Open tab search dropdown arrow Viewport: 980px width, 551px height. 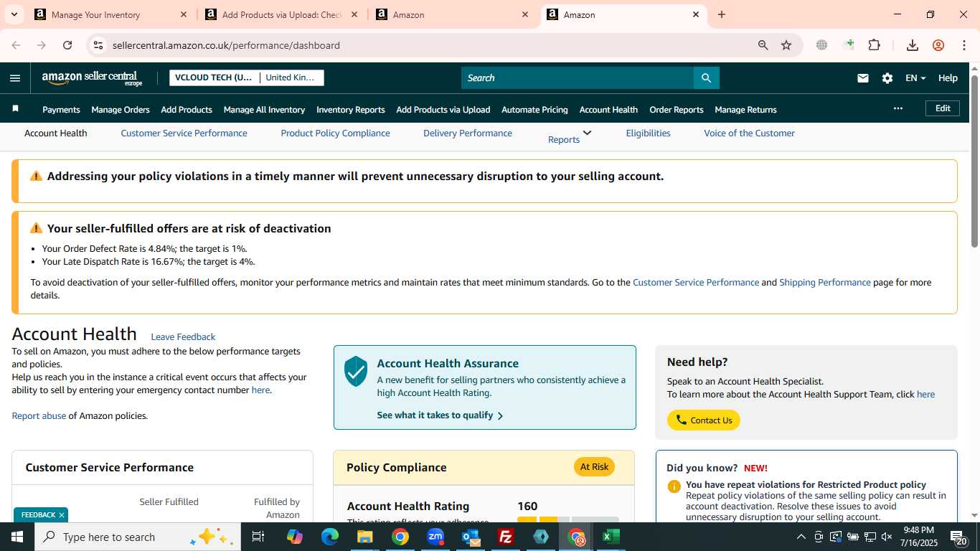[x=14, y=14]
